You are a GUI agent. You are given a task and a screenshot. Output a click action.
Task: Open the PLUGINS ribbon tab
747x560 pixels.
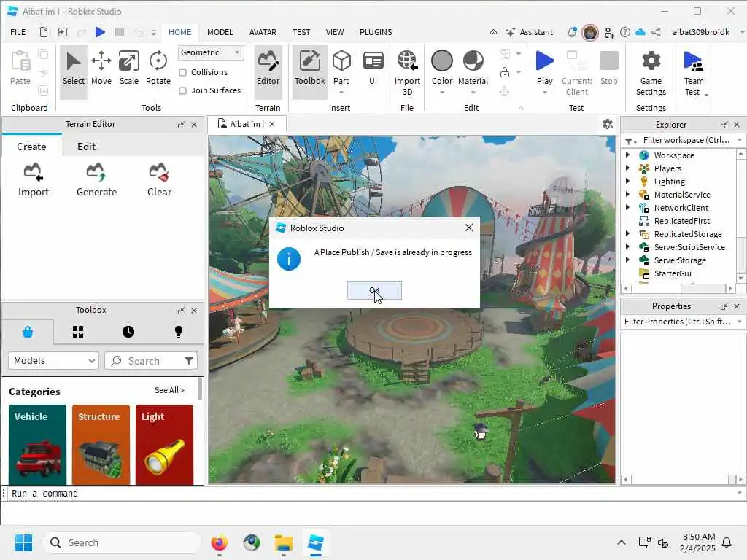click(376, 32)
